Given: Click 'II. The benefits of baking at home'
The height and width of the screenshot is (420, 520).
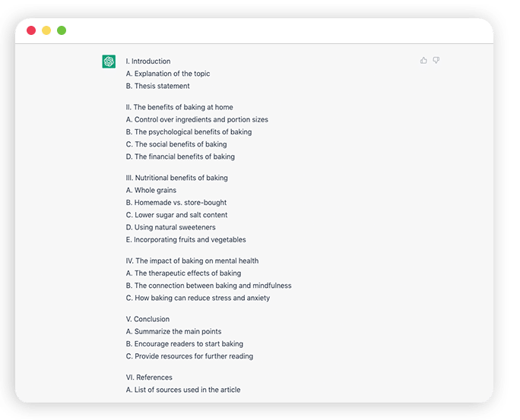Looking at the screenshot, I should [179, 107].
